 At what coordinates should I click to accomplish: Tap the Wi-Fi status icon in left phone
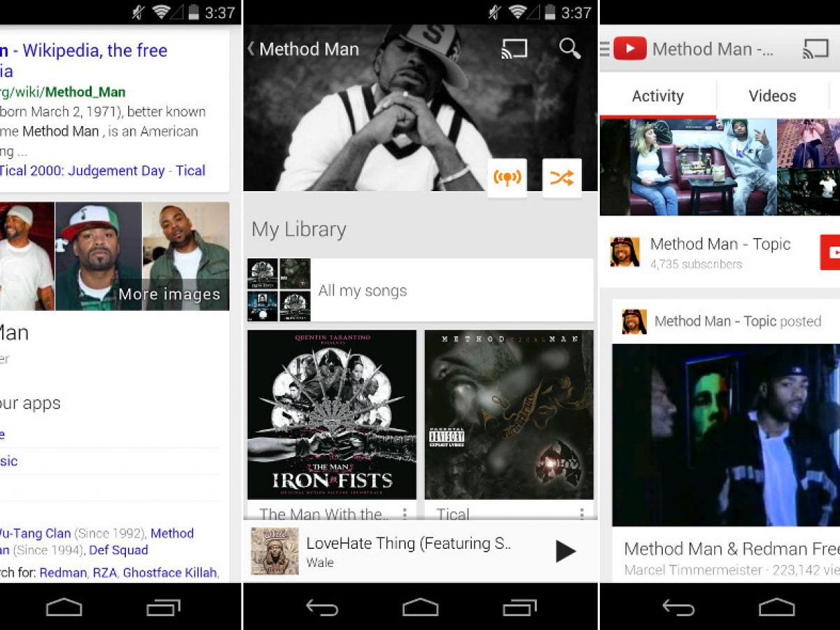pyautogui.click(x=162, y=12)
